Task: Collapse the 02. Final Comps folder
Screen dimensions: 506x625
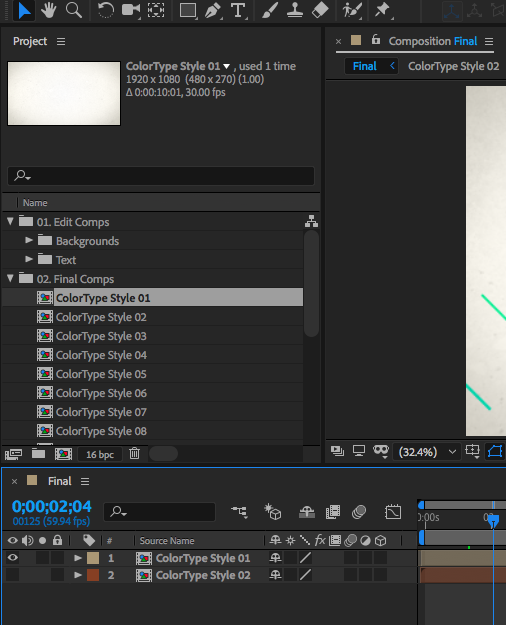Action: tap(10, 278)
